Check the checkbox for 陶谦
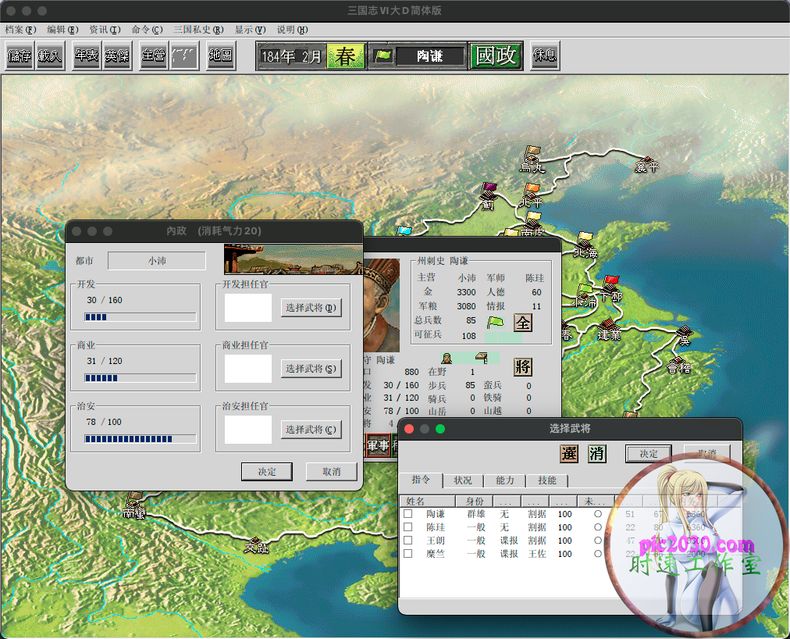The height and width of the screenshot is (639, 790). click(408, 514)
